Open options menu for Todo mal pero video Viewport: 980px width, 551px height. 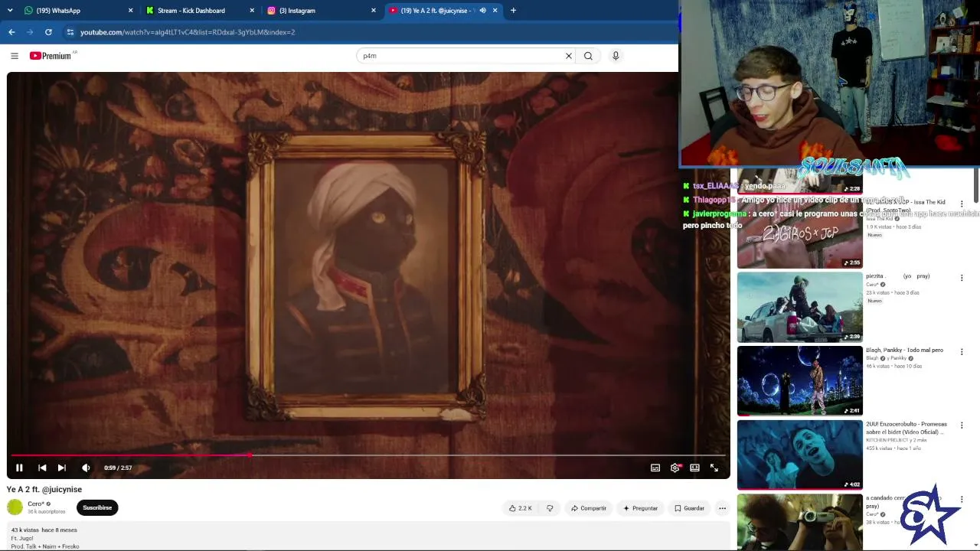[x=962, y=351]
